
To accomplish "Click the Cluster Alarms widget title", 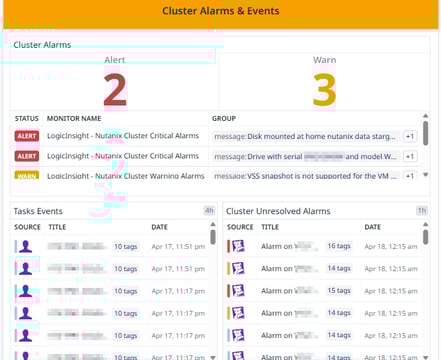I will pyautogui.click(x=42, y=45).
